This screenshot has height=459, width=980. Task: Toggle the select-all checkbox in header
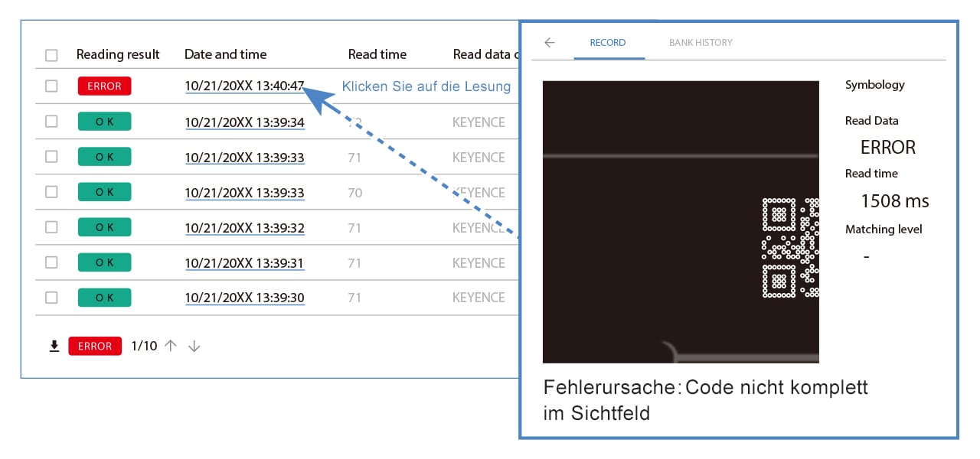51,55
